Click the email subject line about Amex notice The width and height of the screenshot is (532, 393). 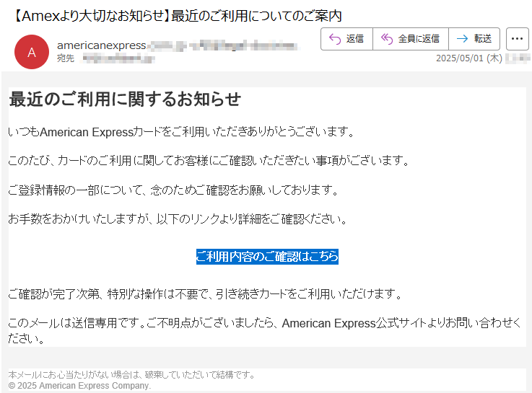177,16
